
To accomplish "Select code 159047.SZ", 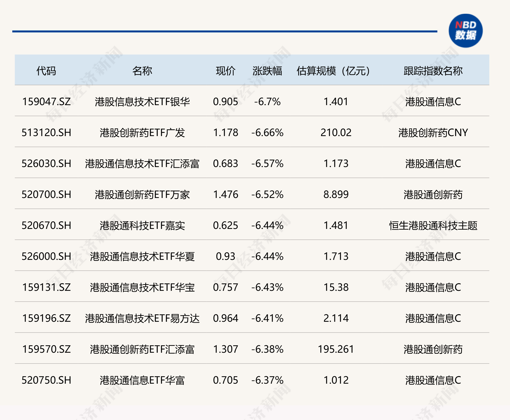I will (46, 102).
